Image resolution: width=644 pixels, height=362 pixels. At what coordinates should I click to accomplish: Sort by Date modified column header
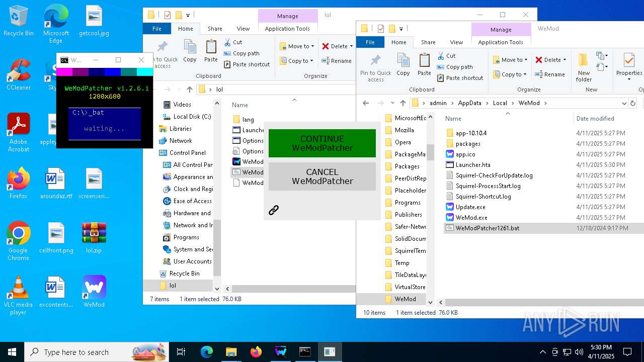point(595,119)
